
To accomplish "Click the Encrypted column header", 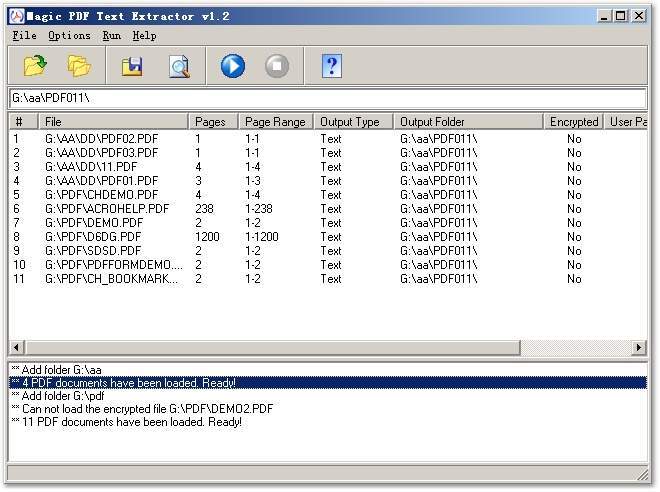I will tap(574, 122).
